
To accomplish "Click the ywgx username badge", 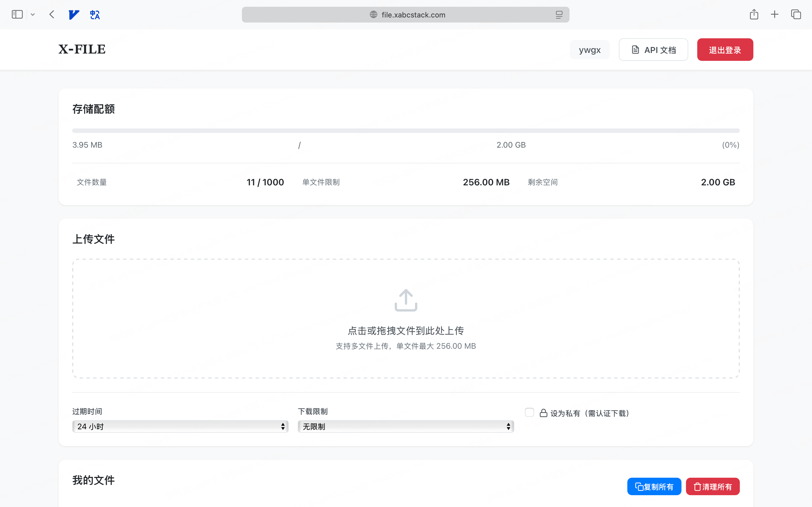I will (590, 50).
